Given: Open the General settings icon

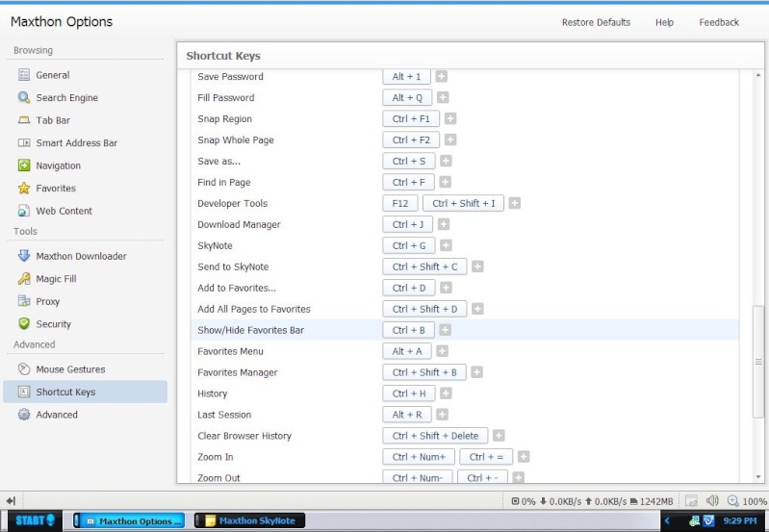Looking at the screenshot, I should click(x=23, y=75).
